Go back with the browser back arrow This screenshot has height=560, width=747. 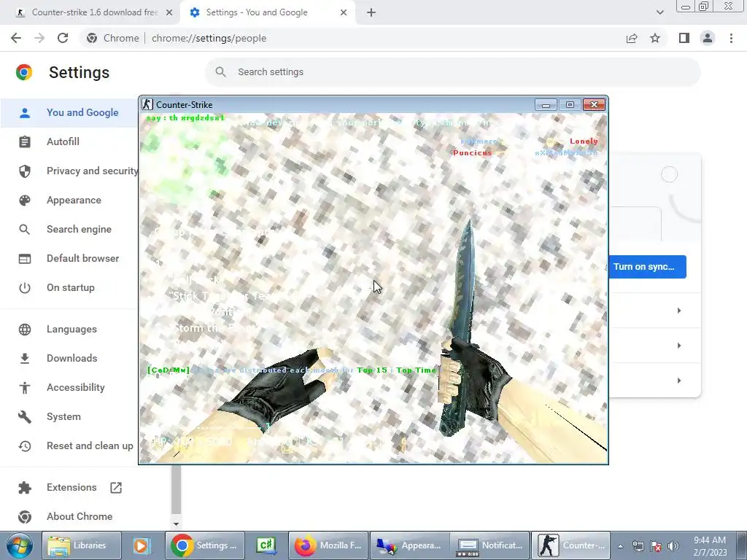point(16,38)
